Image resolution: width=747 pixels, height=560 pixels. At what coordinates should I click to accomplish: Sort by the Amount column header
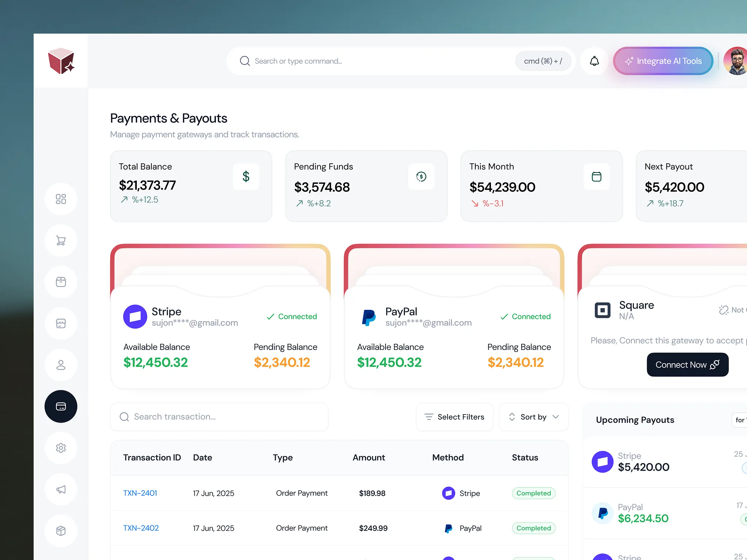point(368,458)
